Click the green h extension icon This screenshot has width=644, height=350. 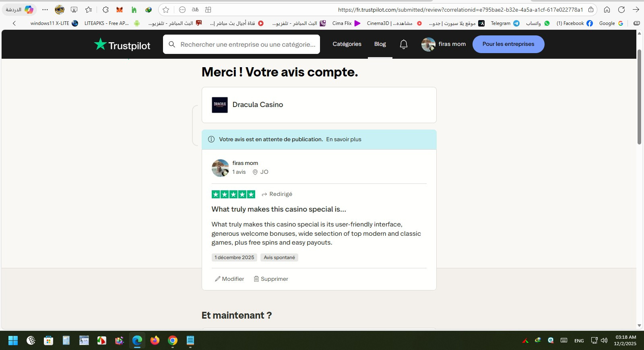[134, 10]
